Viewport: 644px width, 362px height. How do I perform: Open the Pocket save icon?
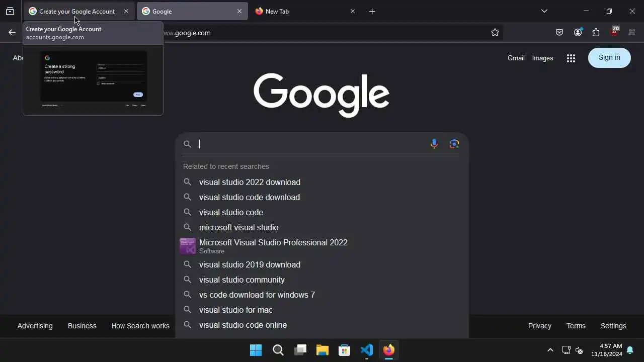coord(559,33)
